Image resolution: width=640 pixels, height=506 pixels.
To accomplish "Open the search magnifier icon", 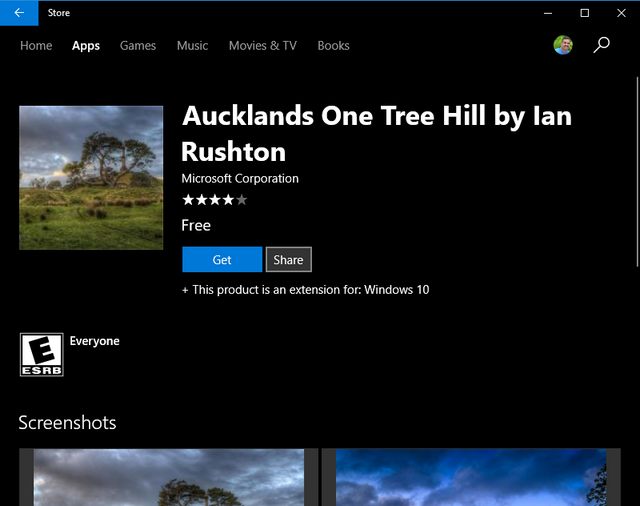I will point(601,45).
